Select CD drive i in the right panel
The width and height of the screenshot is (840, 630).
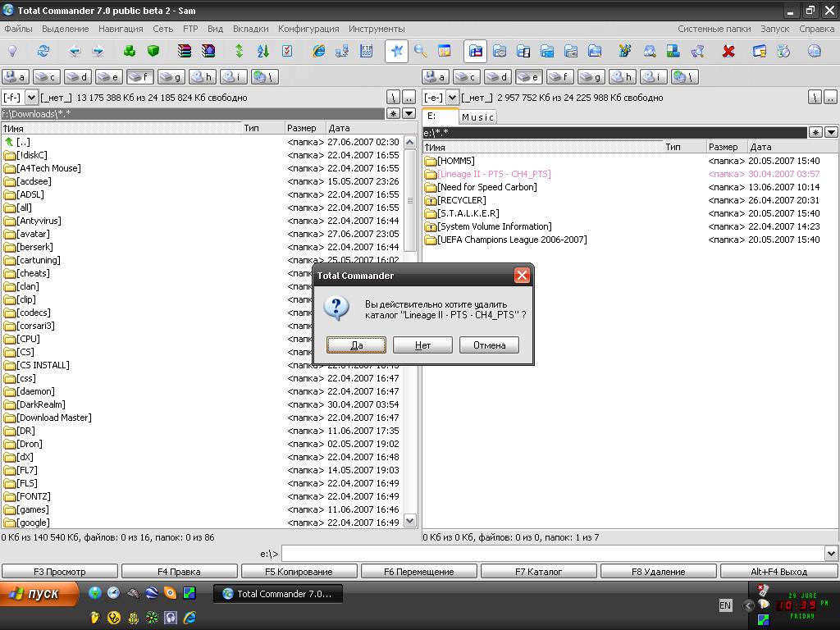click(654, 77)
